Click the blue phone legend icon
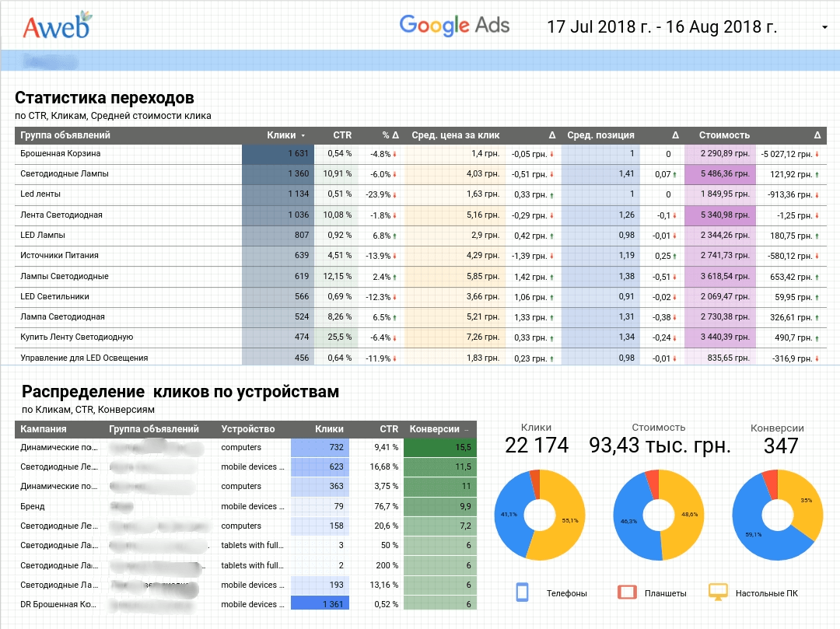Image resolution: width=840 pixels, height=629 pixels. pos(523,592)
